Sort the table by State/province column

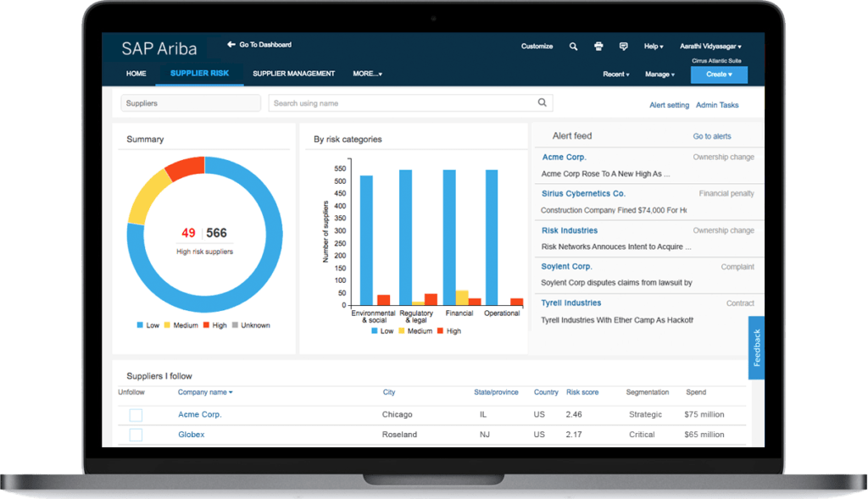(x=496, y=392)
